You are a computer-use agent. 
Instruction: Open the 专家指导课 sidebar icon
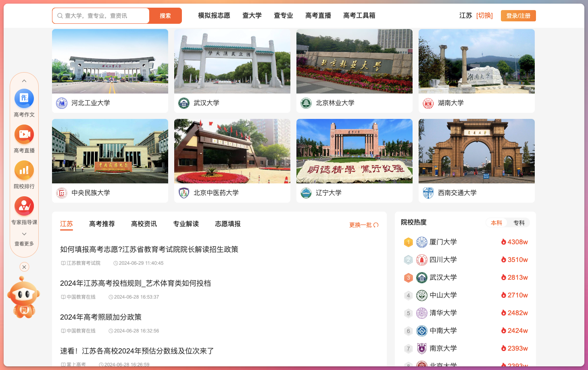24,206
